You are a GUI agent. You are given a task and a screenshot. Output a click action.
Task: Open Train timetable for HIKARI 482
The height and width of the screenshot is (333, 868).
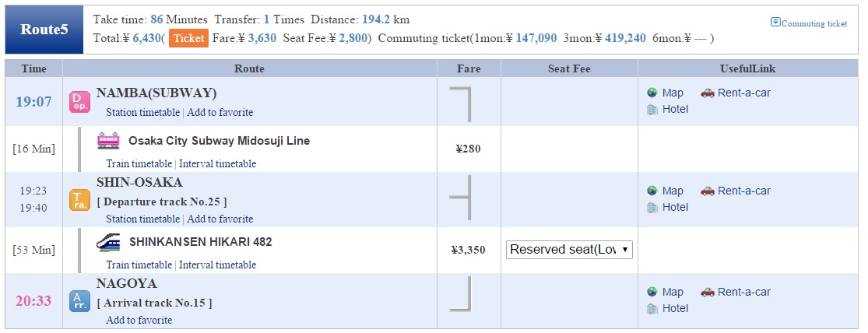pyautogui.click(x=139, y=265)
